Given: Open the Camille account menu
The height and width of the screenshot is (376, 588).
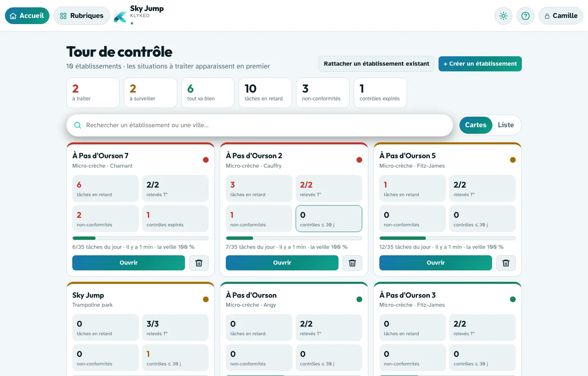Looking at the screenshot, I should [x=561, y=16].
